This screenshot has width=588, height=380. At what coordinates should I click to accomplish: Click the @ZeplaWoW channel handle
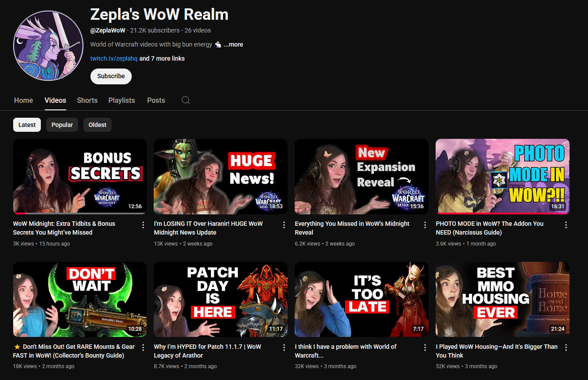coord(108,30)
